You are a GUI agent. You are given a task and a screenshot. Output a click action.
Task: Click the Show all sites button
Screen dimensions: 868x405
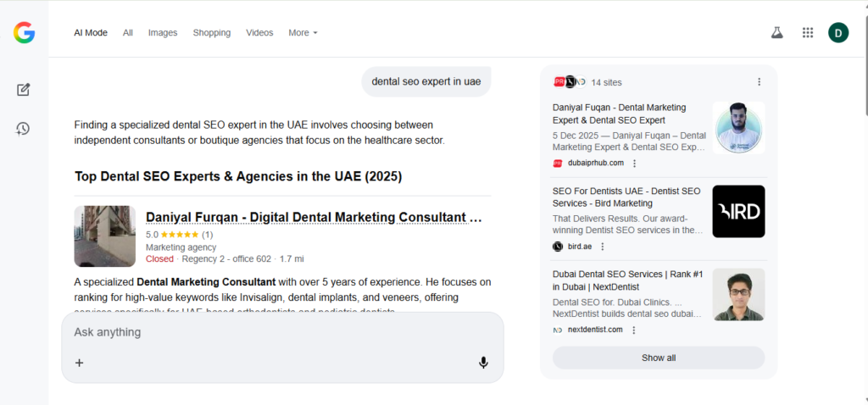[659, 358]
